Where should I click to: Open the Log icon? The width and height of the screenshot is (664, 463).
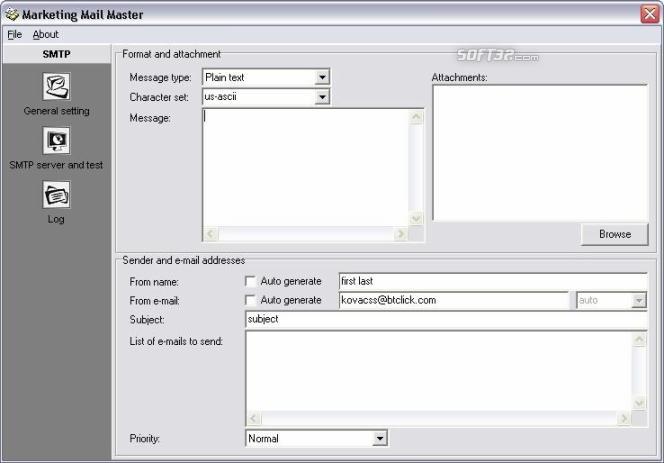(56, 195)
